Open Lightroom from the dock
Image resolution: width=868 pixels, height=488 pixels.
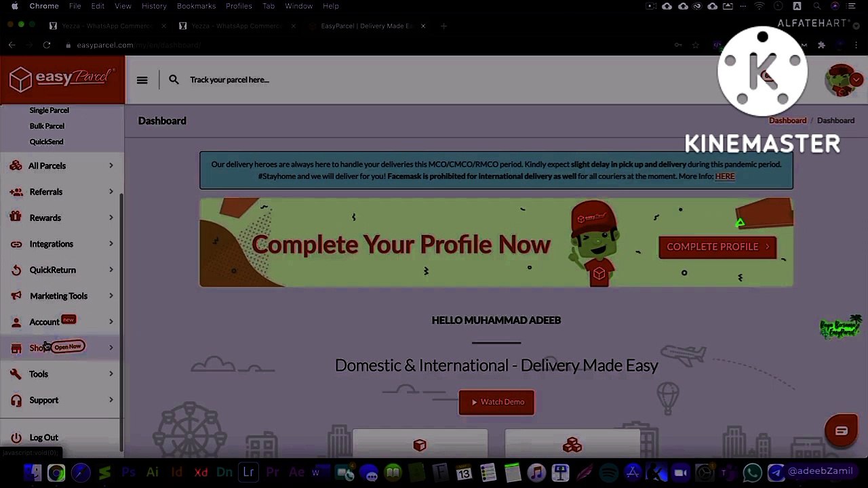tap(249, 472)
